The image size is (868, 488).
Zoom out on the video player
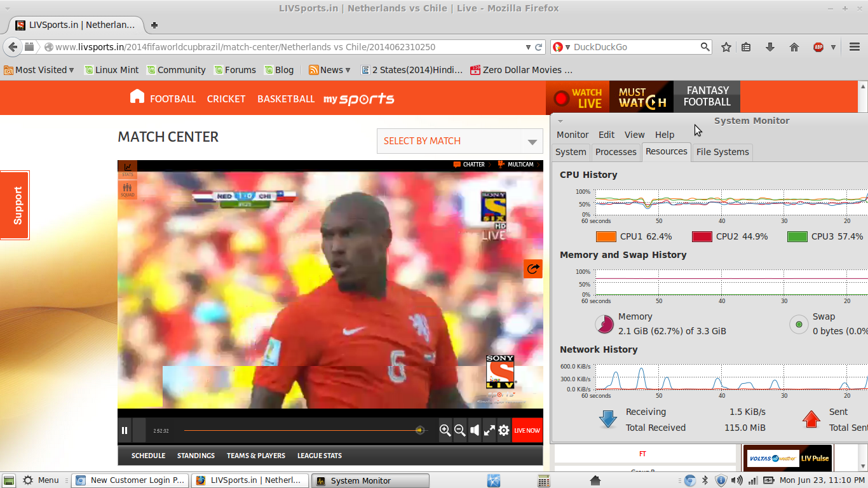460,430
